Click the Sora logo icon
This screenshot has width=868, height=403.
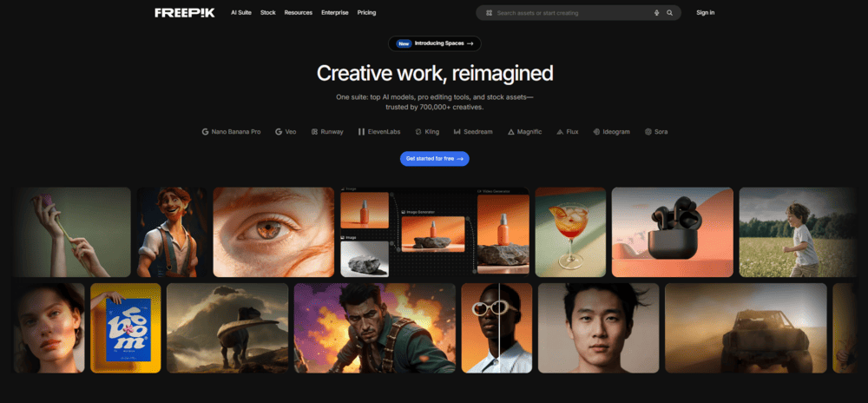click(648, 132)
